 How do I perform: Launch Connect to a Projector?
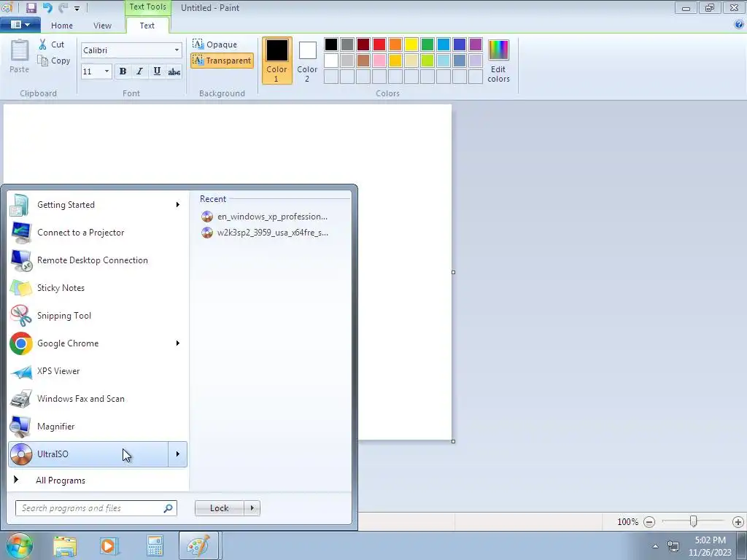coord(98,233)
